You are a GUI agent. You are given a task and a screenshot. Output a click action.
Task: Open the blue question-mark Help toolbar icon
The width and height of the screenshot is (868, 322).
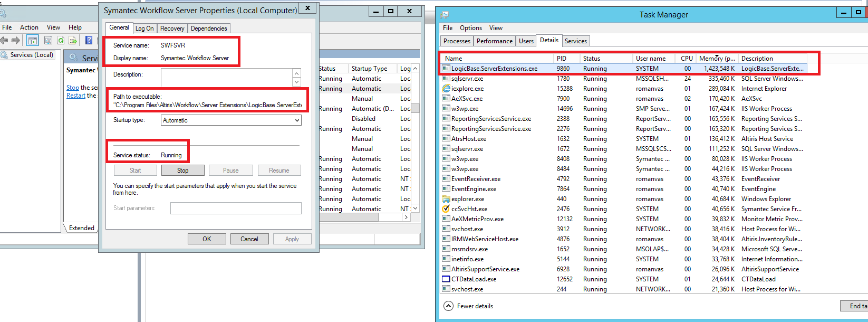click(89, 41)
